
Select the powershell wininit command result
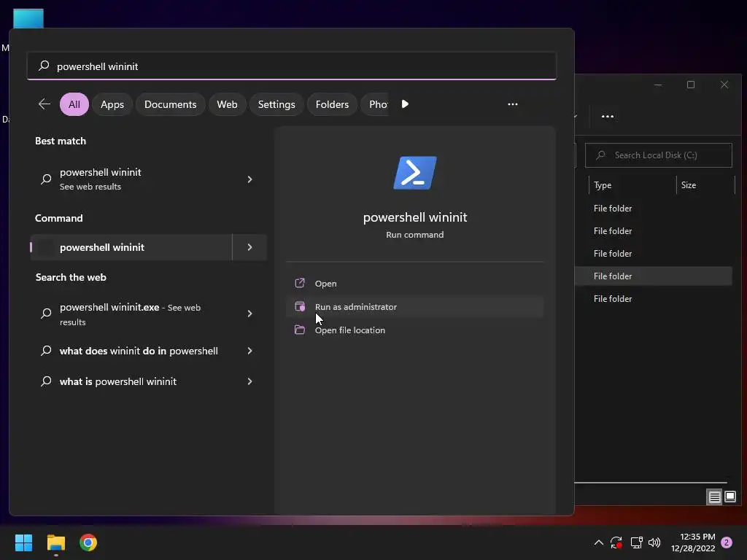(131, 247)
